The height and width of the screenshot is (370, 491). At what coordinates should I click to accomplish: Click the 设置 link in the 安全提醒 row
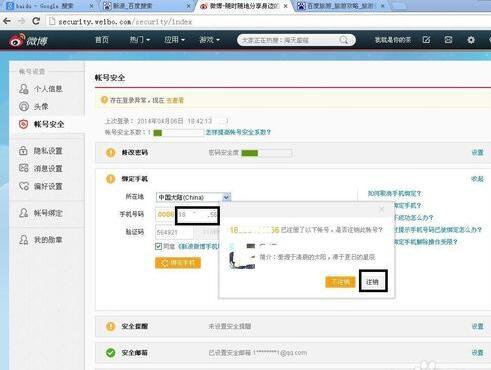pyautogui.click(x=477, y=326)
